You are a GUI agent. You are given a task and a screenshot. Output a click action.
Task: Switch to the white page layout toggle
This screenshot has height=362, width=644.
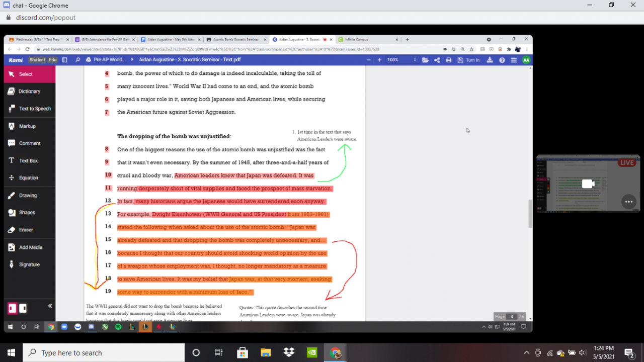(23, 308)
